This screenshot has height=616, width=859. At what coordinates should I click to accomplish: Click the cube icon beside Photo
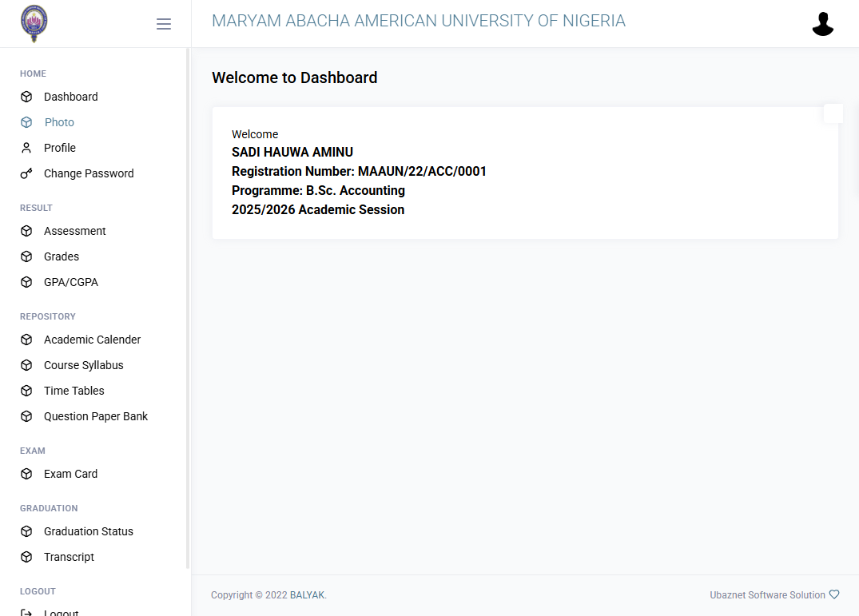(x=26, y=123)
